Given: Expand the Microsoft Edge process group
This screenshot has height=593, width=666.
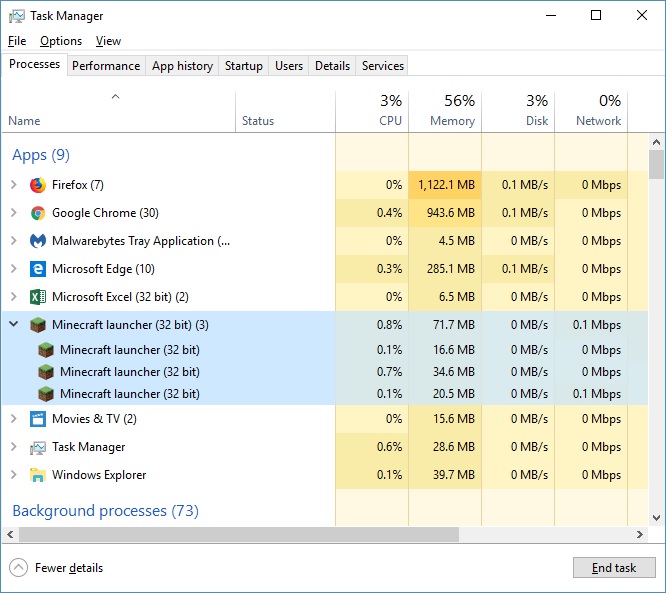Looking at the screenshot, I should [x=13, y=269].
